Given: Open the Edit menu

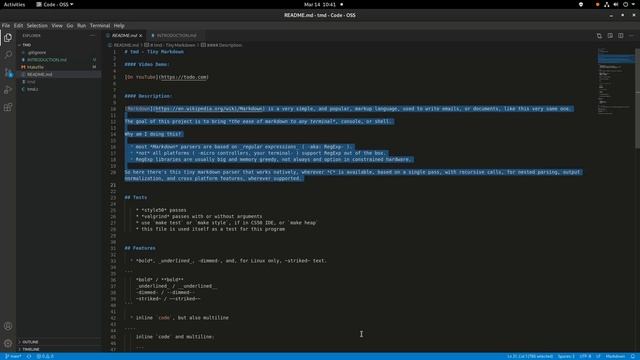Looking at the screenshot, I should pyautogui.click(x=18, y=25).
